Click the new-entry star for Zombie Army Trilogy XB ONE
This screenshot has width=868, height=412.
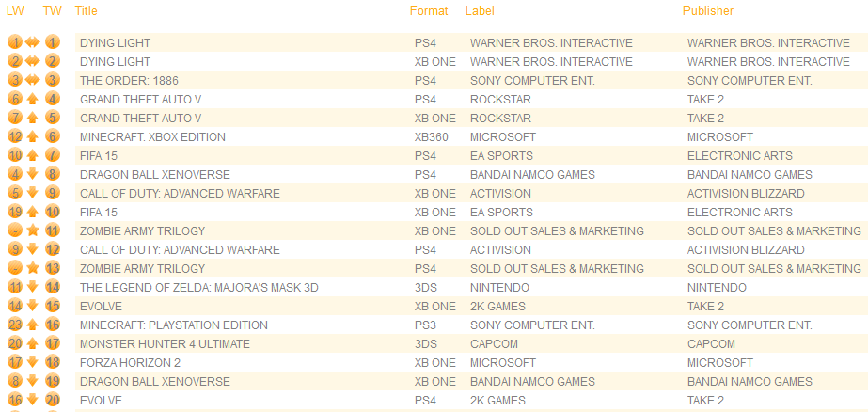[33, 230]
